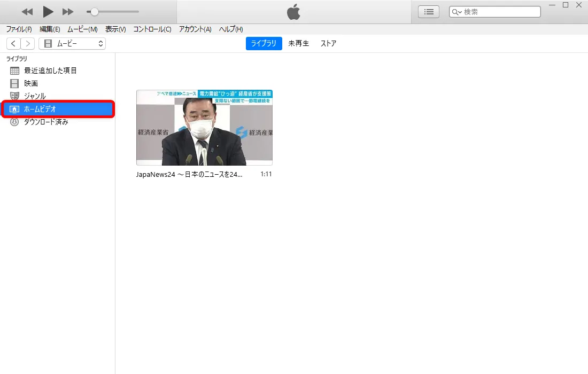
Task: Open the ムービー(M) menu
Action: (82, 29)
